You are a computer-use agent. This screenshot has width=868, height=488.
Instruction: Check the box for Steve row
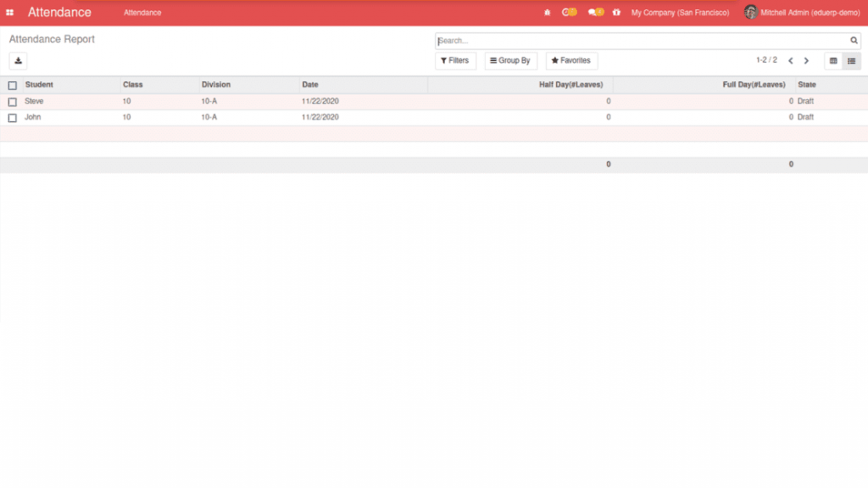[x=12, y=102]
